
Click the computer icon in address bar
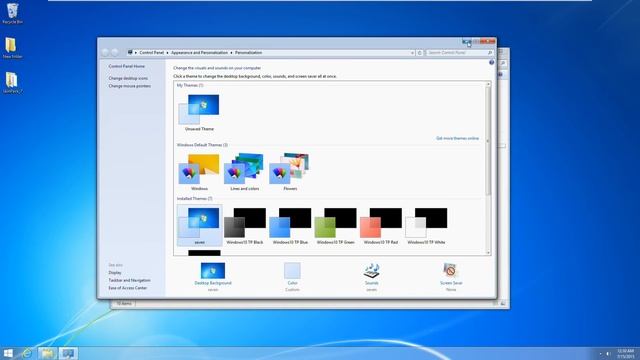130,53
